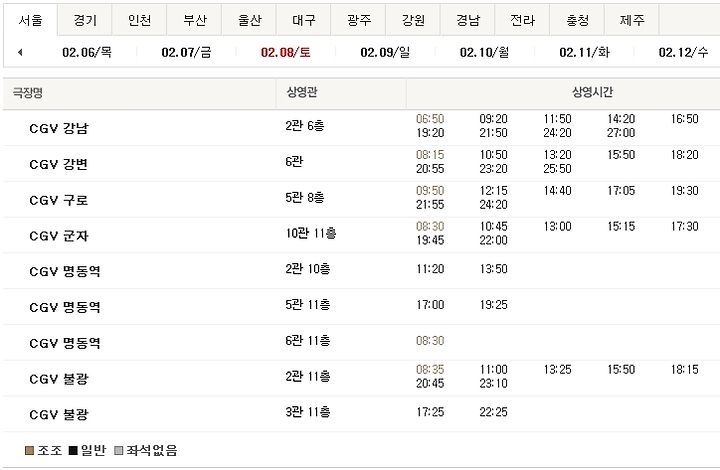
Task: Book the 09:20 showing at CGV 강남
Action: 494,119
